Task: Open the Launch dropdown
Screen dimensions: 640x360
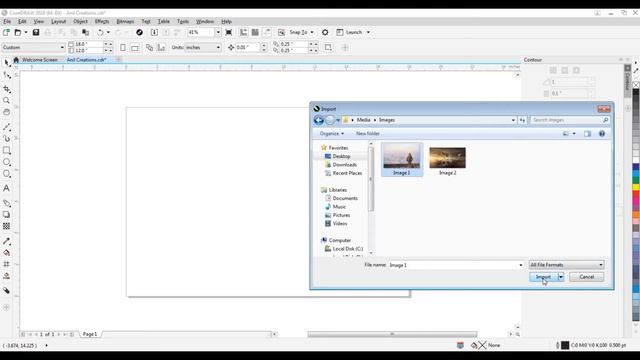Action: 368,32
